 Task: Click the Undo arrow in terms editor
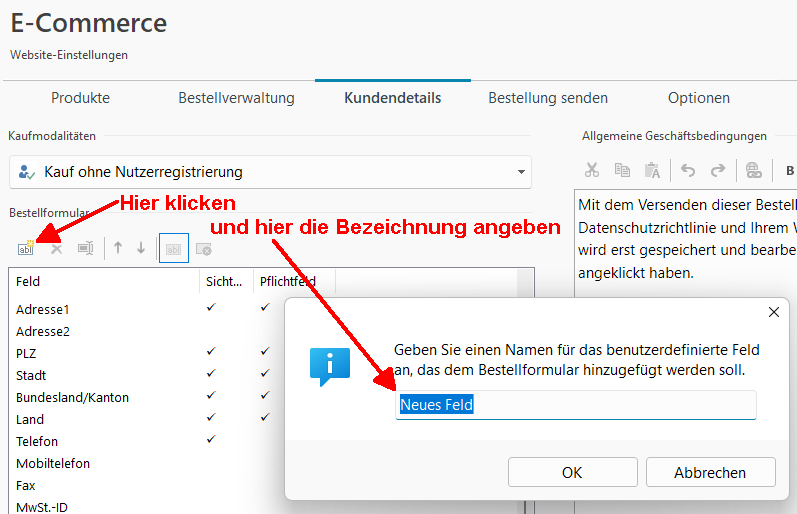tap(688, 170)
